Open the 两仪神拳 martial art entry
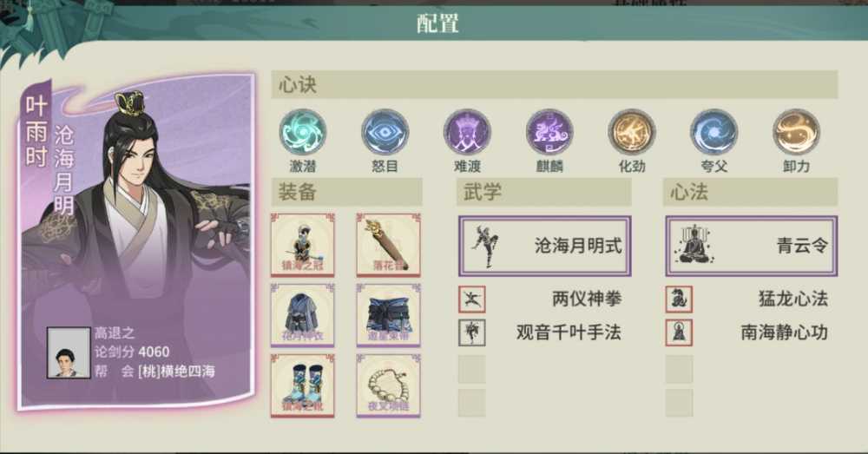 pyautogui.click(x=540, y=299)
